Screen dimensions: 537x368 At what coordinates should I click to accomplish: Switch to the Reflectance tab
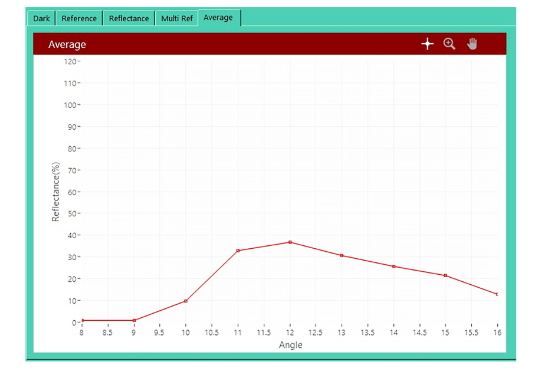[129, 18]
